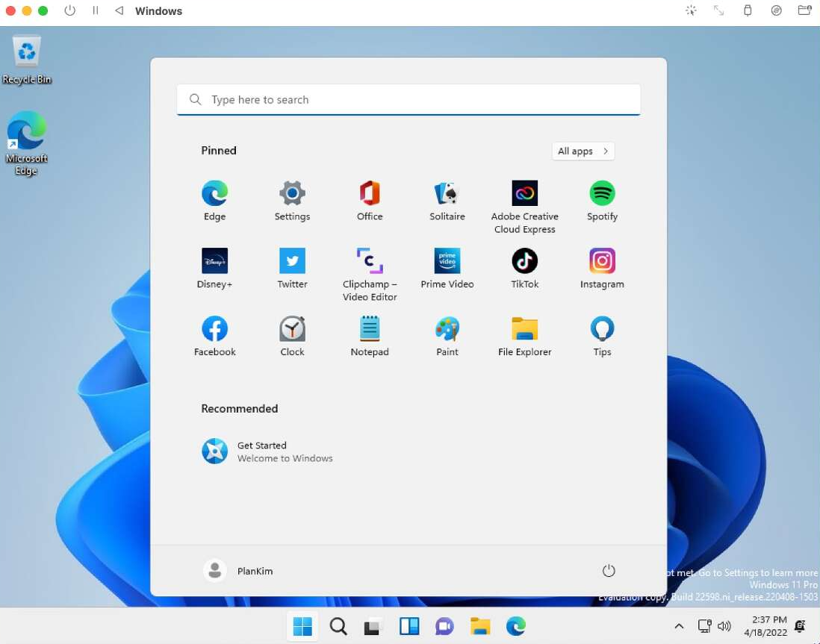
Task: Click the back triangle icon in VM toolbar
Action: [119, 10]
